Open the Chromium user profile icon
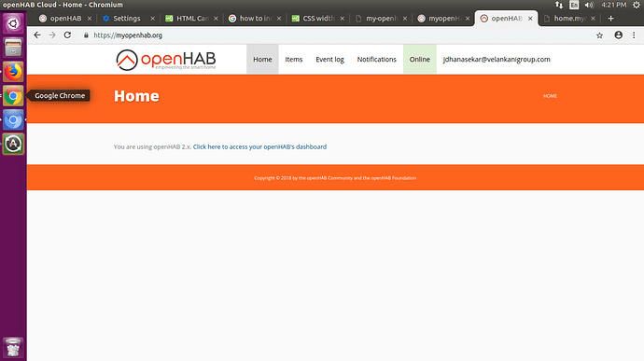The height and width of the screenshot is (361, 644). (x=618, y=35)
